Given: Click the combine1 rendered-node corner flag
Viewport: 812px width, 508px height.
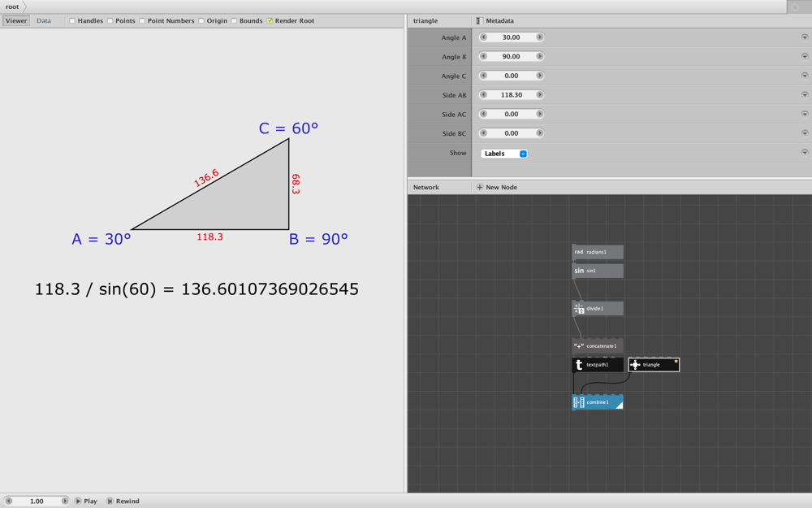Looking at the screenshot, I should coord(620,405).
